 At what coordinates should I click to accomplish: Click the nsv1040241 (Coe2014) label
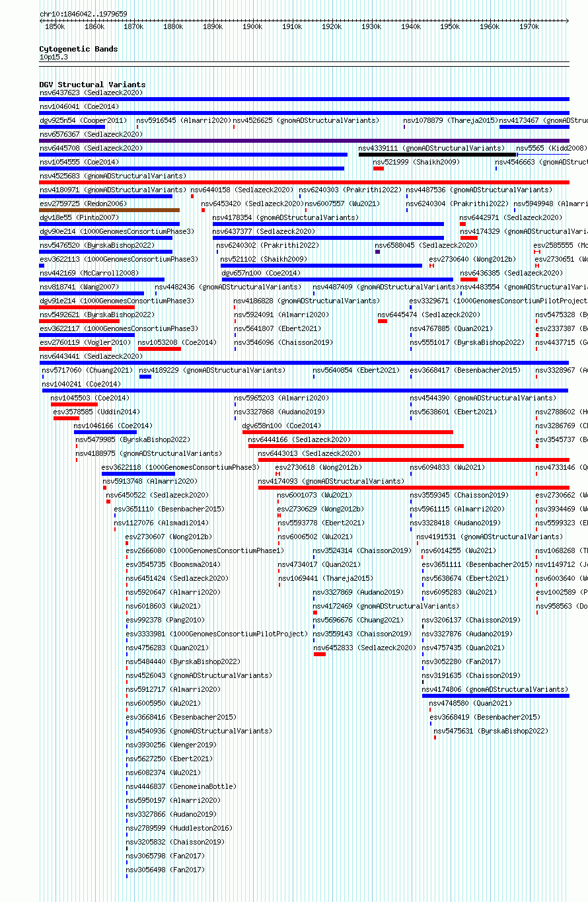click(x=81, y=384)
